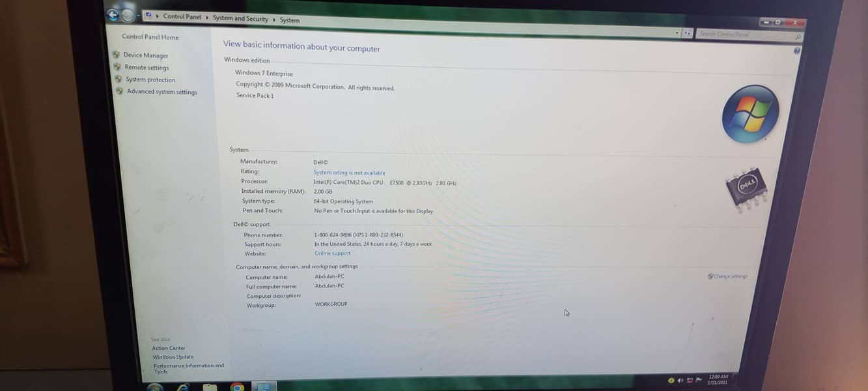The image size is (868, 391).
Task: Click the shield icon beside Device Manager
Action: pyautogui.click(x=117, y=55)
